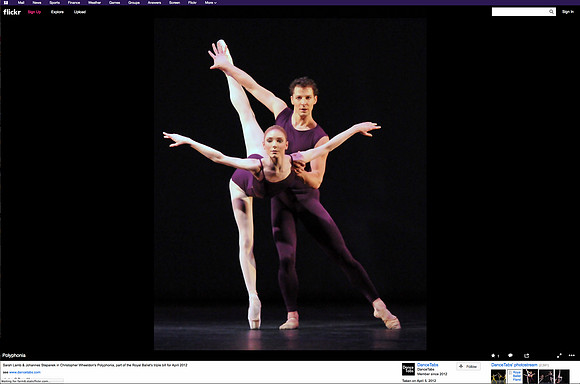Click the 'Member since 2012' text
This screenshot has width=580, height=384.
(x=432, y=374)
